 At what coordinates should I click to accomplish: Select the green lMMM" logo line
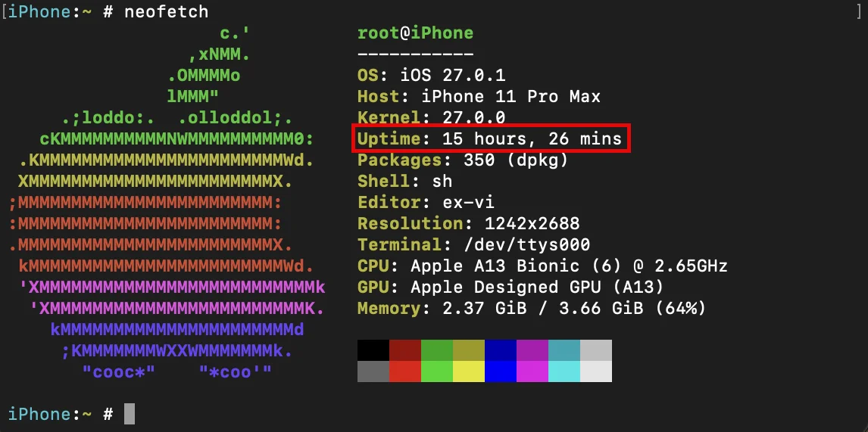(192, 96)
